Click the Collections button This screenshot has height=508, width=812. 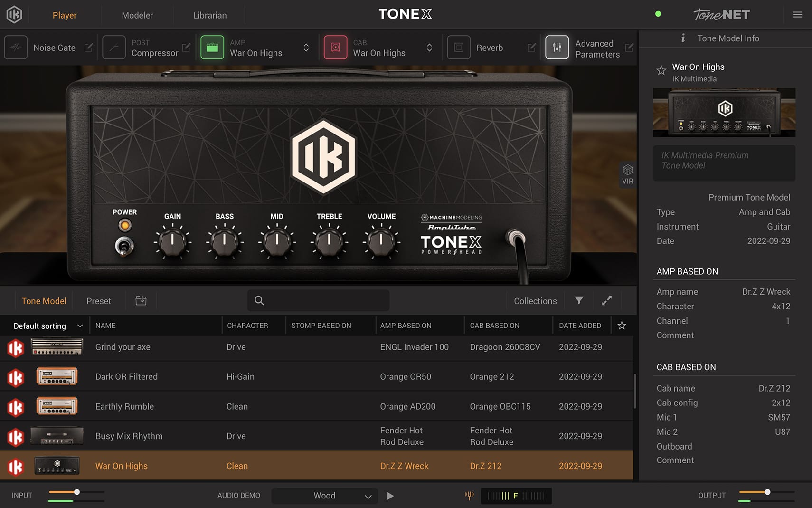click(535, 300)
